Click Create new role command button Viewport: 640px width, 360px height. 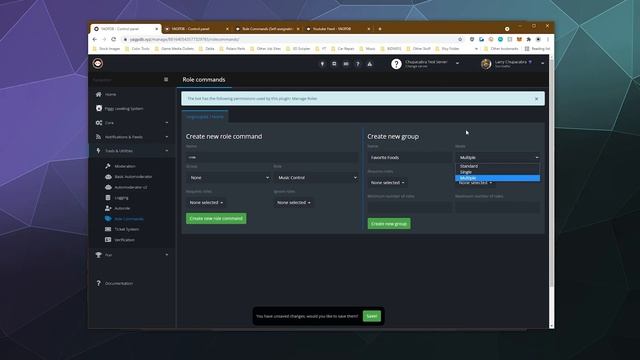click(x=216, y=218)
